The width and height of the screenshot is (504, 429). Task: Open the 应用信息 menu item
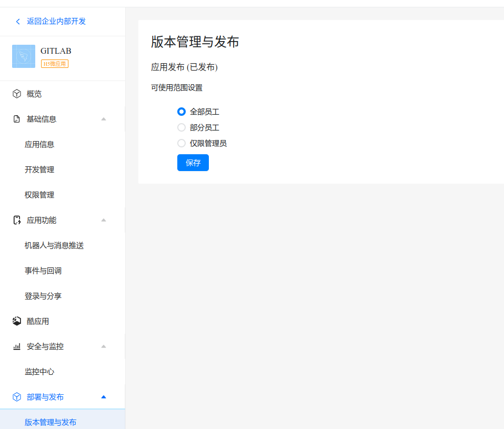(39, 144)
